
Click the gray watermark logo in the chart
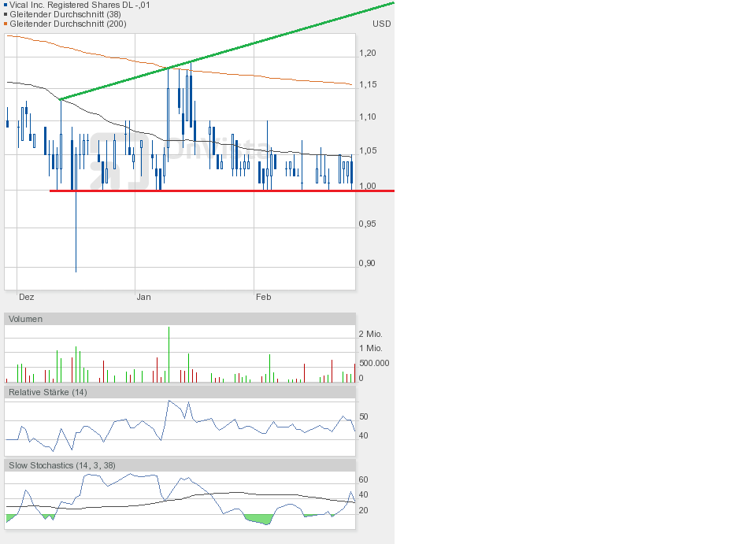118,161
